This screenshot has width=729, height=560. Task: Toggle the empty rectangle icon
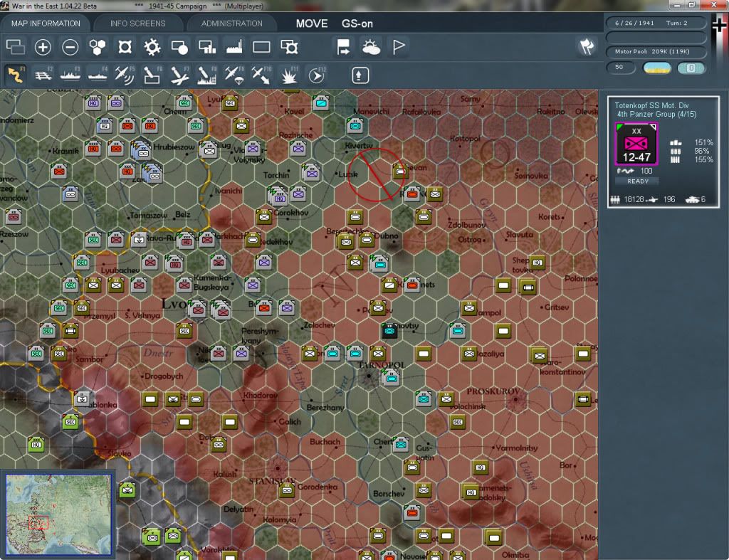click(261, 47)
